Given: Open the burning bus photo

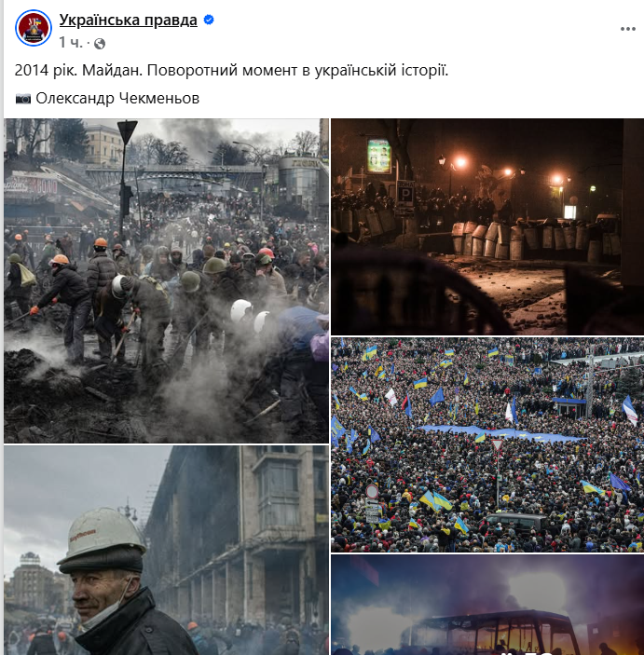Looking at the screenshot, I should [487, 605].
